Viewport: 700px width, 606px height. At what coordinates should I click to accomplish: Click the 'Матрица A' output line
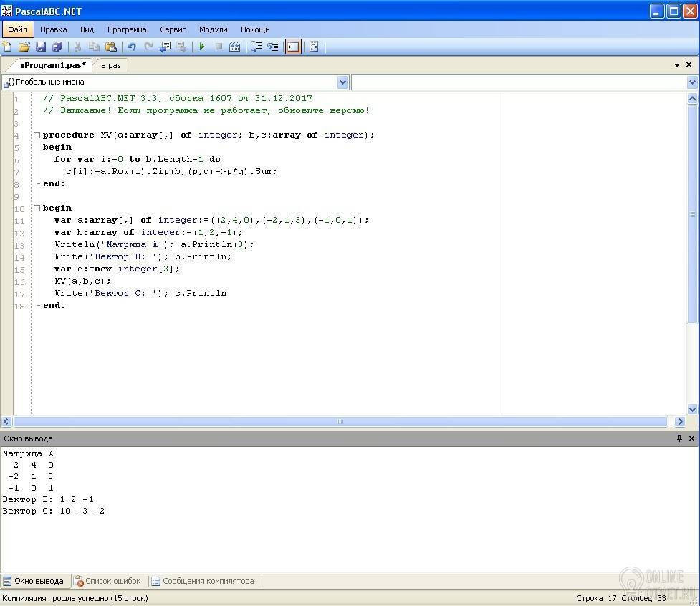[x=28, y=453]
